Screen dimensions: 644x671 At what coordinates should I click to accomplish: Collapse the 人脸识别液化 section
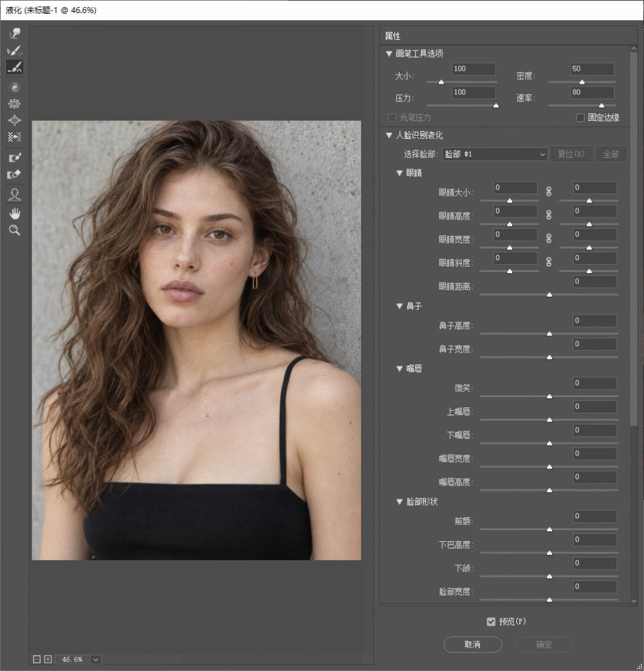[389, 135]
